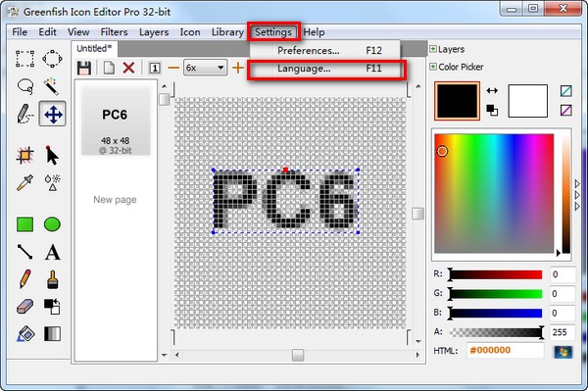Click the vertical brightness strip
Screen dimensions: 588x391
coord(565,194)
